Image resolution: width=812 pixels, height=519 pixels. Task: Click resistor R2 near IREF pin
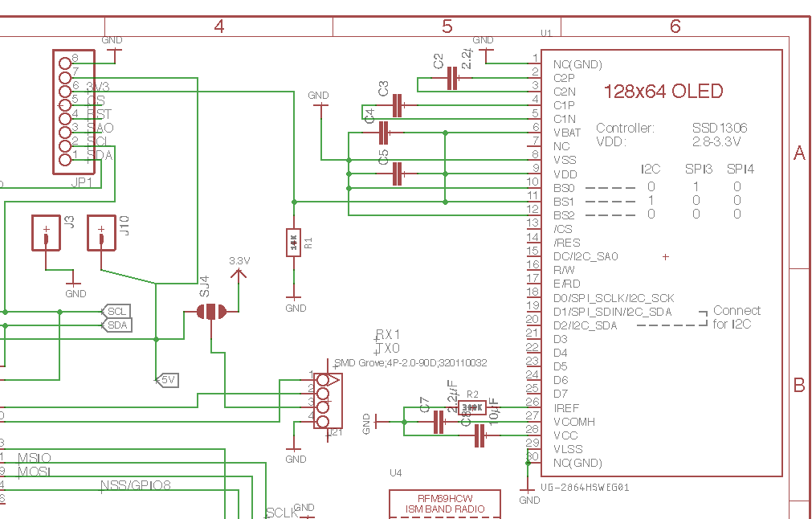tap(472, 408)
